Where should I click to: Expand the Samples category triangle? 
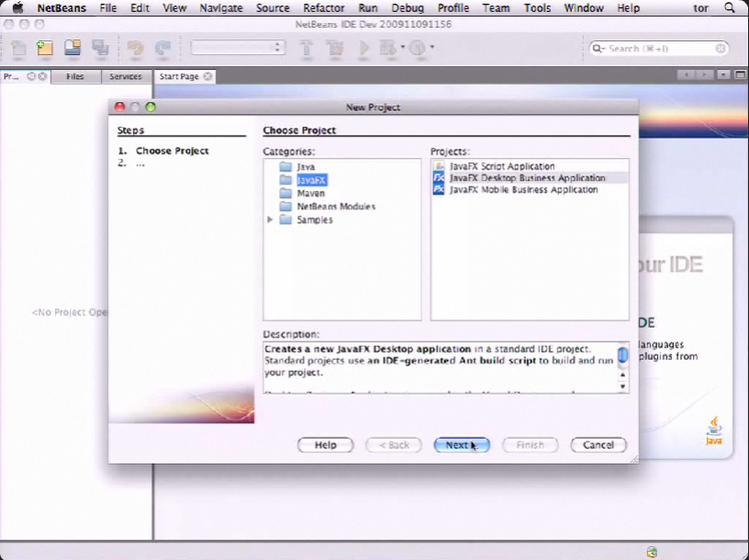click(270, 219)
